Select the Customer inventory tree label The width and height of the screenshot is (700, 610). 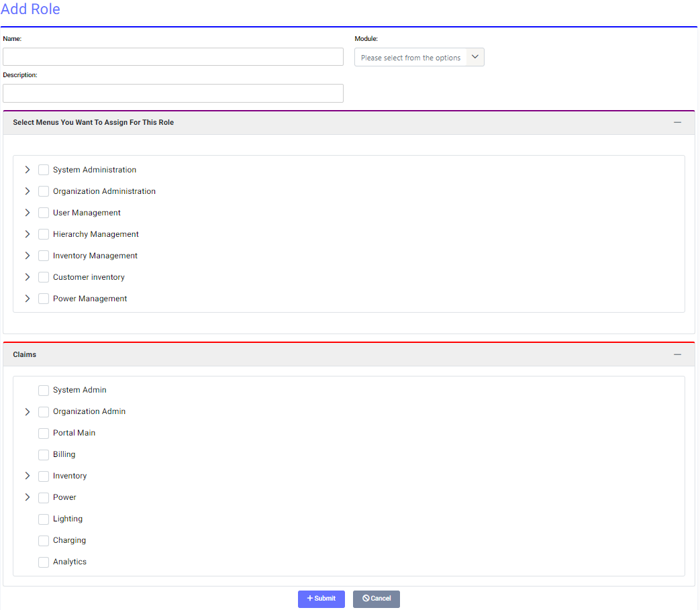pos(89,277)
